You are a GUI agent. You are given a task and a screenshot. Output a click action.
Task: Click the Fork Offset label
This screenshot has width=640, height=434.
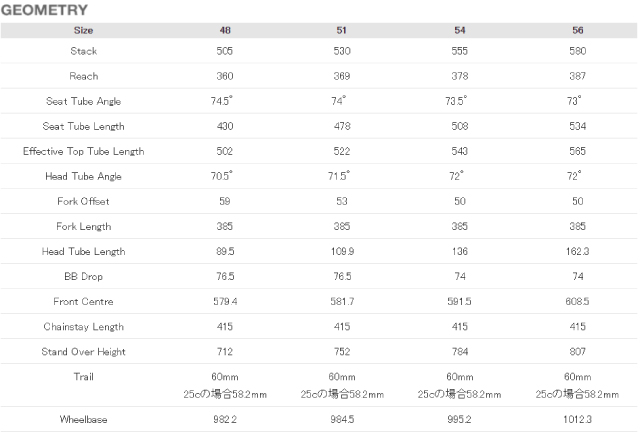tap(84, 201)
